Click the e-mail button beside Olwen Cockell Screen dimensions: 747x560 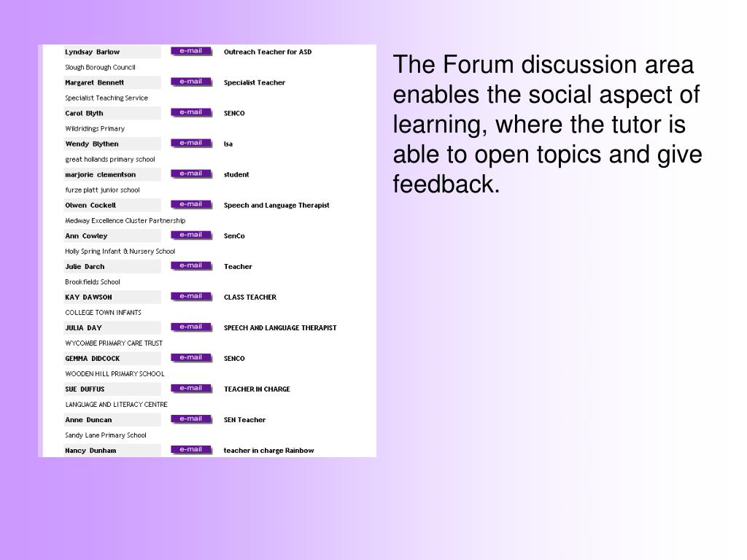[x=191, y=204]
